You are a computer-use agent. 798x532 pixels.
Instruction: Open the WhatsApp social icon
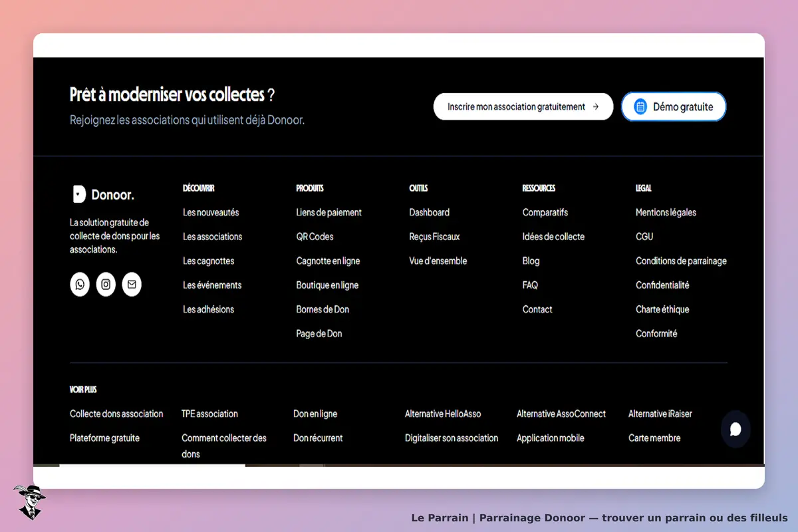[x=80, y=285]
